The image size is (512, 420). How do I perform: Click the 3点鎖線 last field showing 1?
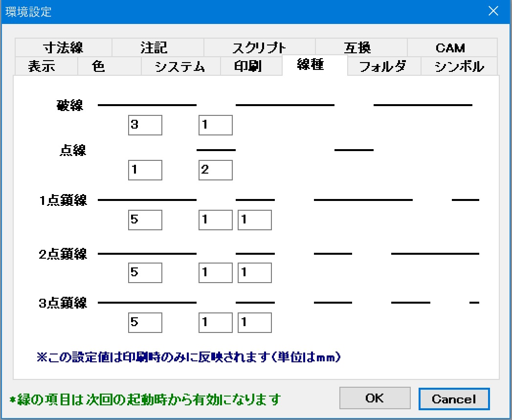tap(255, 323)
